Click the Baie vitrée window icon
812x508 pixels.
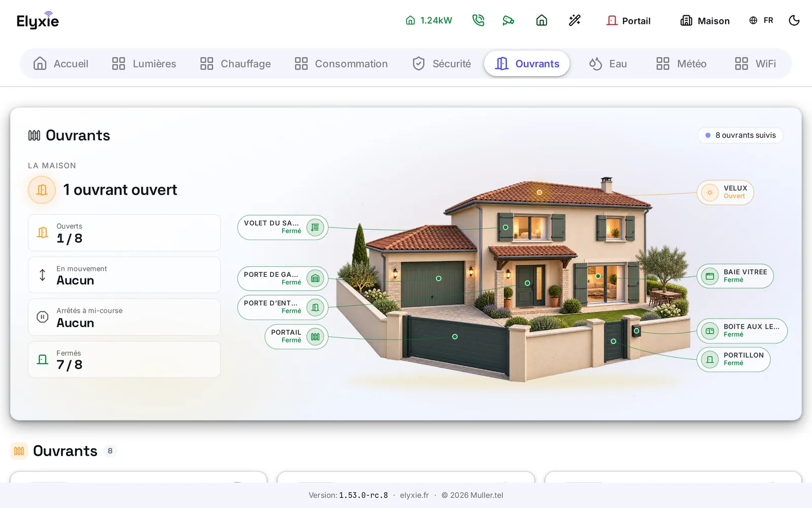(x=710, y=276)
